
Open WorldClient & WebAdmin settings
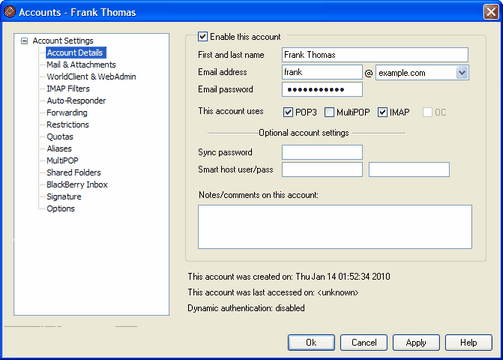point(91,77)
